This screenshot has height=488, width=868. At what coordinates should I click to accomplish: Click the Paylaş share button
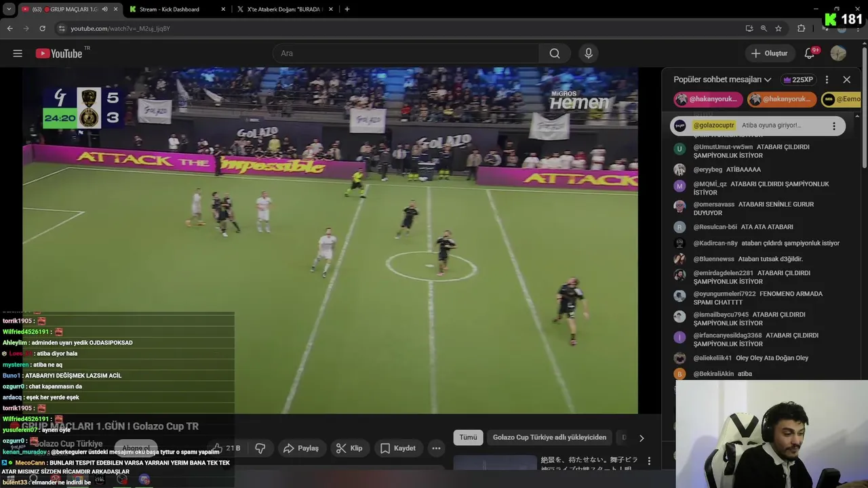[300, 448]
